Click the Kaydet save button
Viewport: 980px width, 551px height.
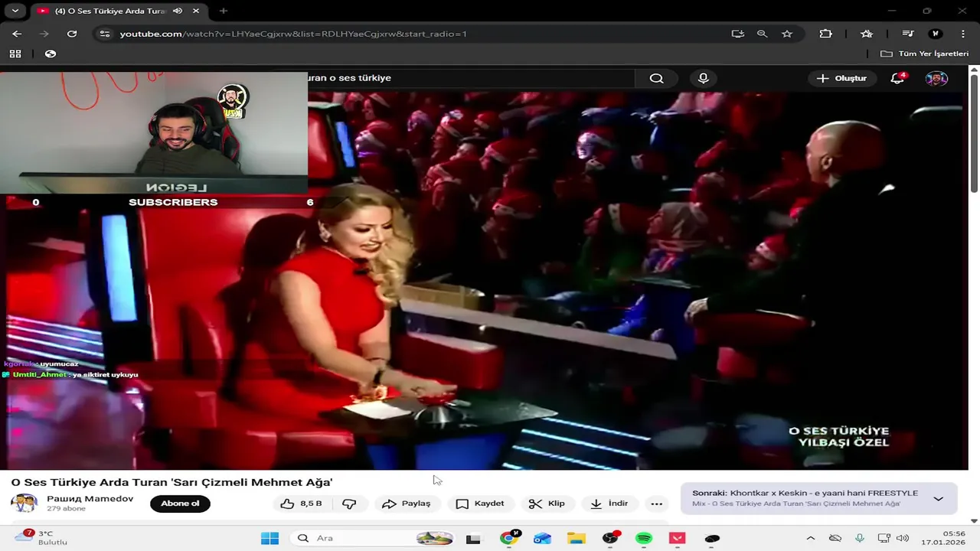click(480, 504)
